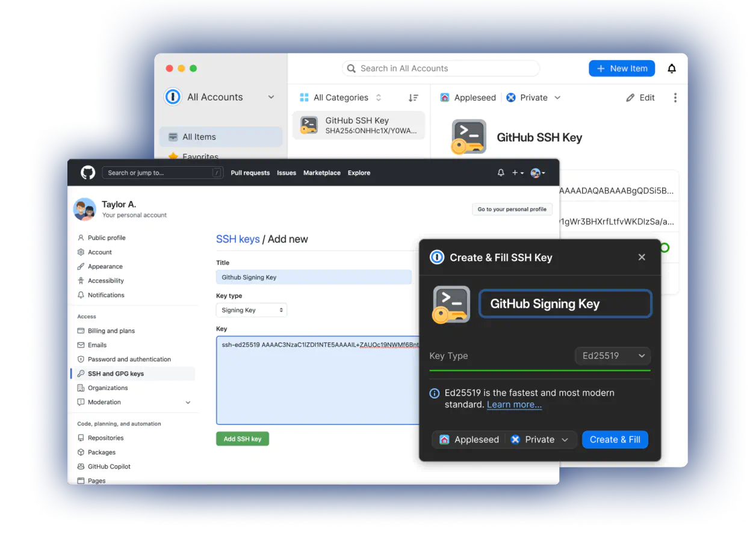This screenshot has width=756, height=537.
Task: Click the 1Password All Accounts logo
Action: (173, 97)
